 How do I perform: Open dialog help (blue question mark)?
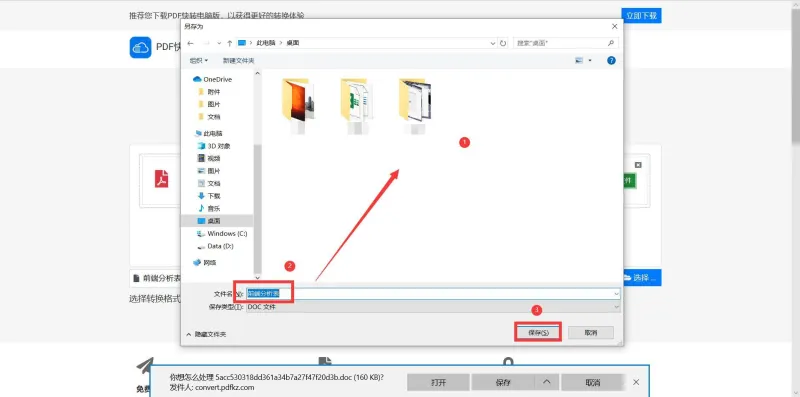[611, 60]
